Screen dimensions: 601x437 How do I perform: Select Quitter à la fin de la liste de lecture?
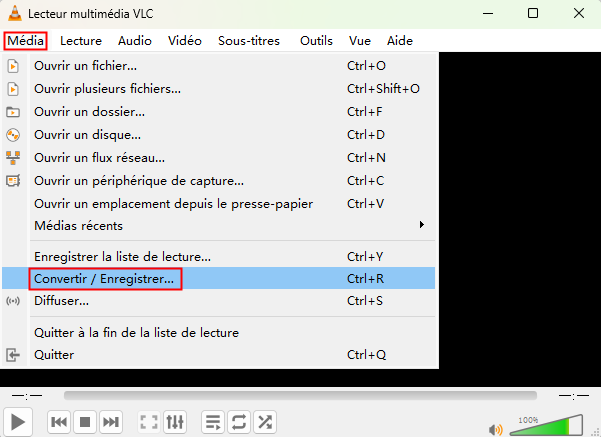click(218, 332)
